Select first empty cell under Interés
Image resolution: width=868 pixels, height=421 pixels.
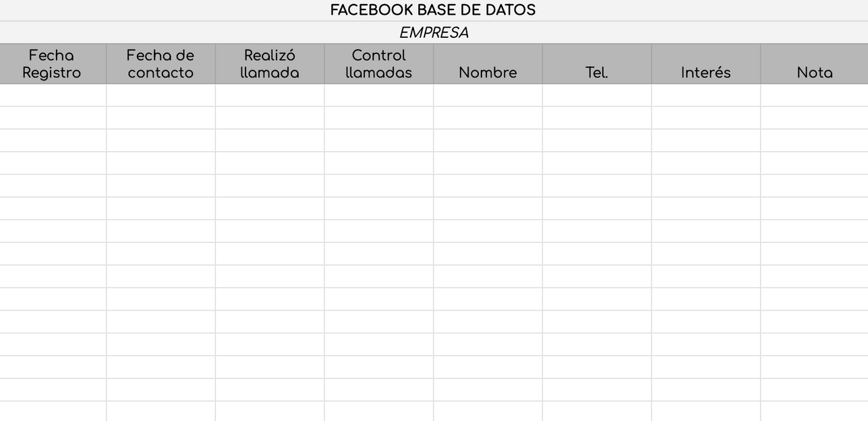pyautogui.click(x=705, y=95)
